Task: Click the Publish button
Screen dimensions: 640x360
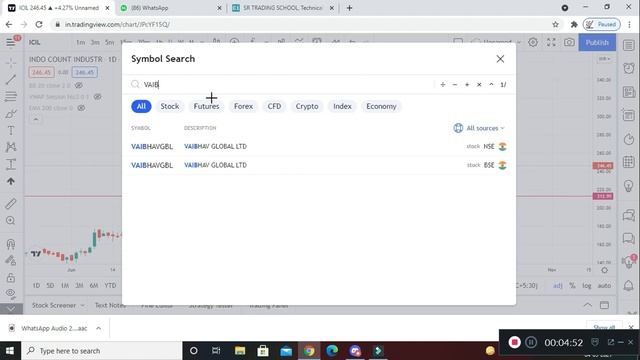Action: tap(597, 42)
